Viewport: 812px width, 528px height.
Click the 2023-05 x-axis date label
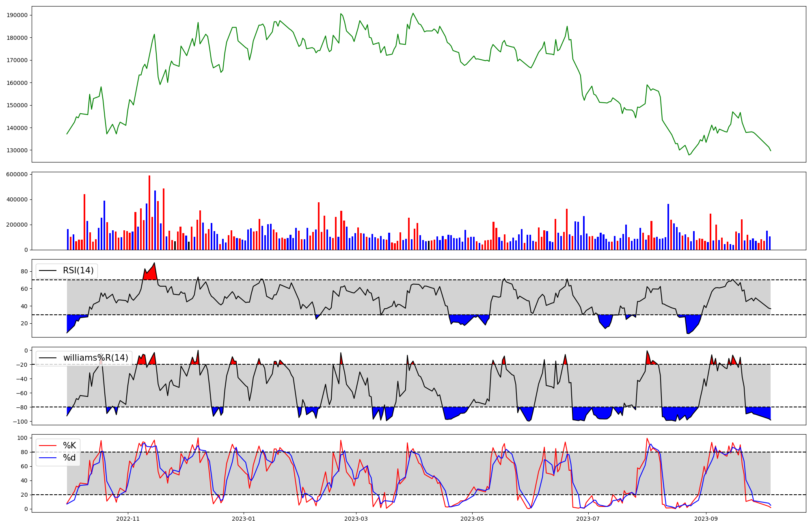pyautogui.click(x=472, y=519)
